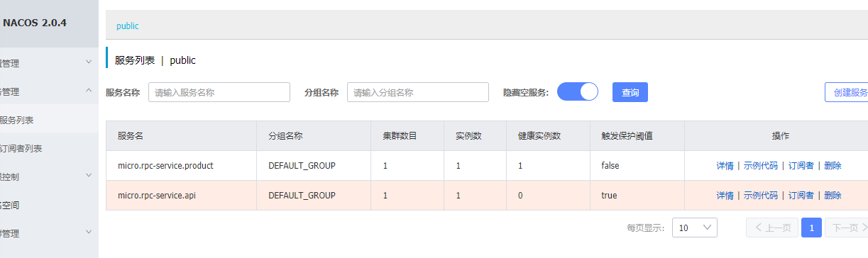Go to the 下一页 next page
The height and width of the screenshot is (258, 868).
[x=847, y=228]
